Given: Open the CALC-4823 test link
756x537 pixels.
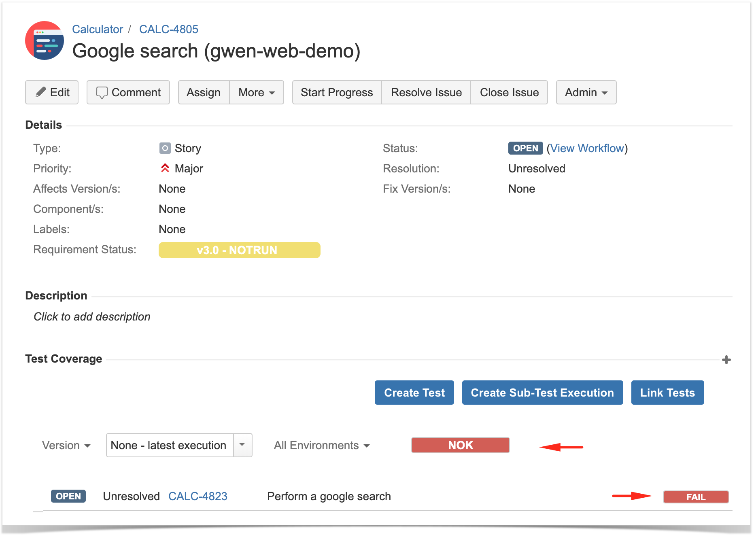Looking at the screenshot, I should pyautogui.click(x=198, y=496).
